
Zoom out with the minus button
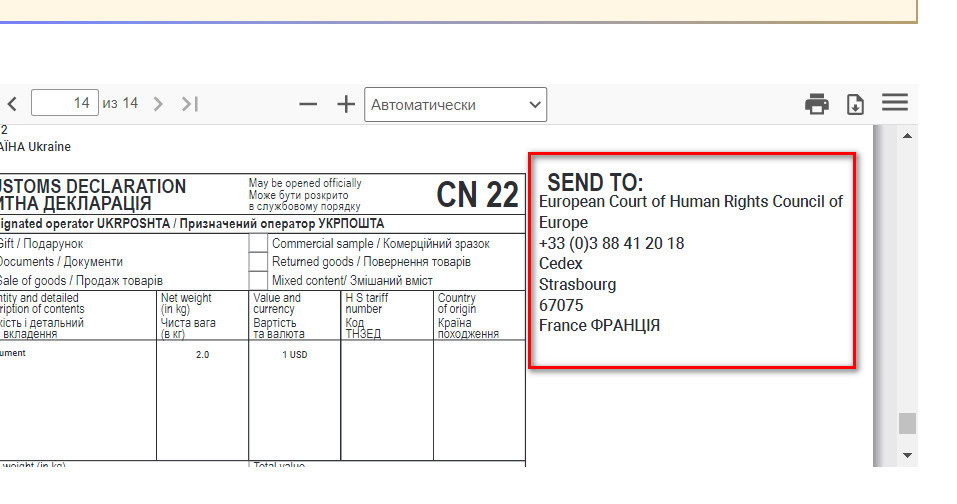tap(308, 104)
